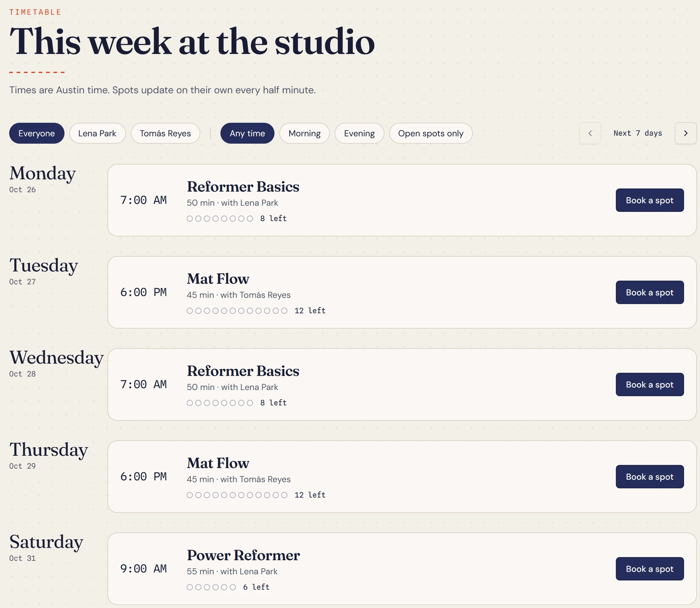The height and width of the screenshot is (608, 700).
Task: Click Monday's 8 left spots indicator
Action: [x=237, y=218]
